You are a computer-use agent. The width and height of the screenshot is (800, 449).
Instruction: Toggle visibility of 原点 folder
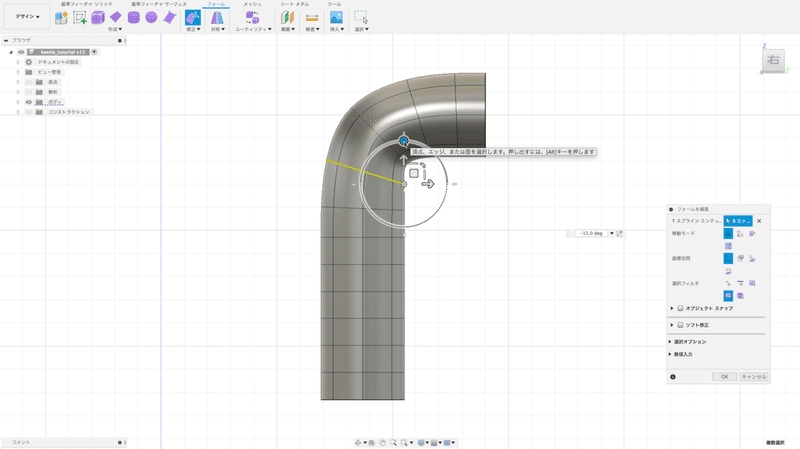[29, 82]
